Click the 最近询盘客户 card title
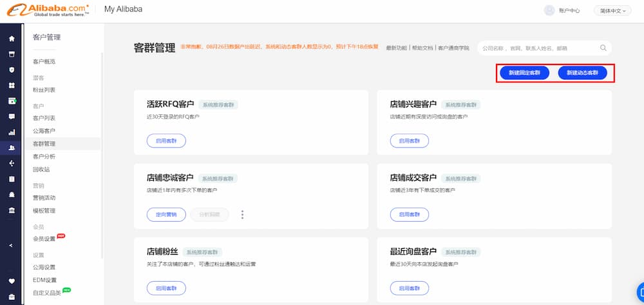The height and width of the screenshot is (305, 644). 413,251
